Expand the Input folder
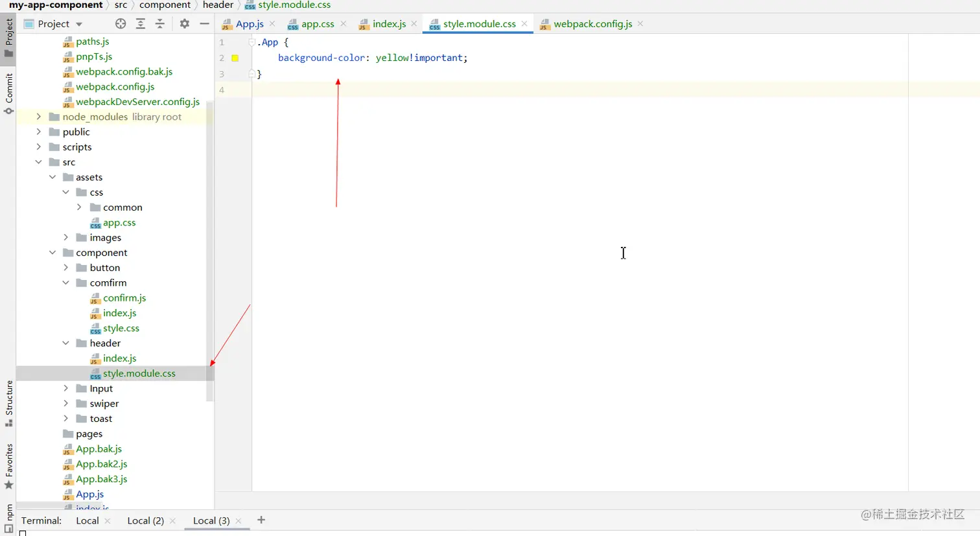Image resolution: width=980 pixels, height=536 pixels. (x=66, y=388)
